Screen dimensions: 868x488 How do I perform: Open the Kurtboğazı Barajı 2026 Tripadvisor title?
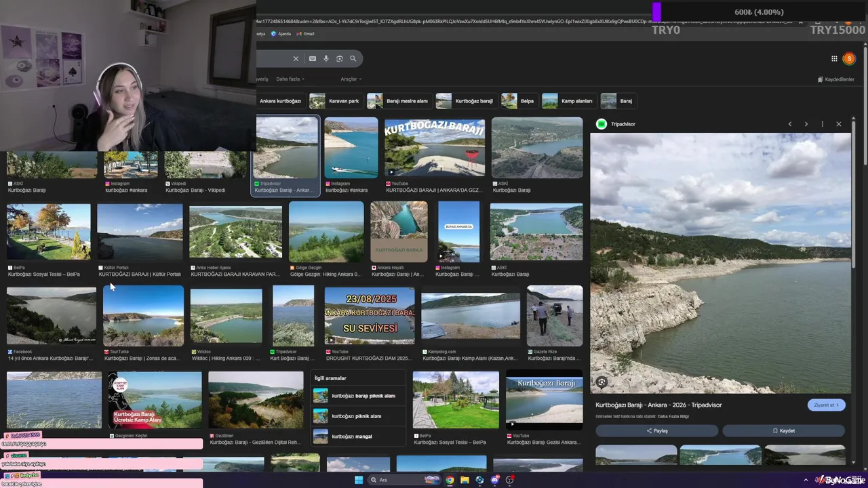tap(658, 405)
